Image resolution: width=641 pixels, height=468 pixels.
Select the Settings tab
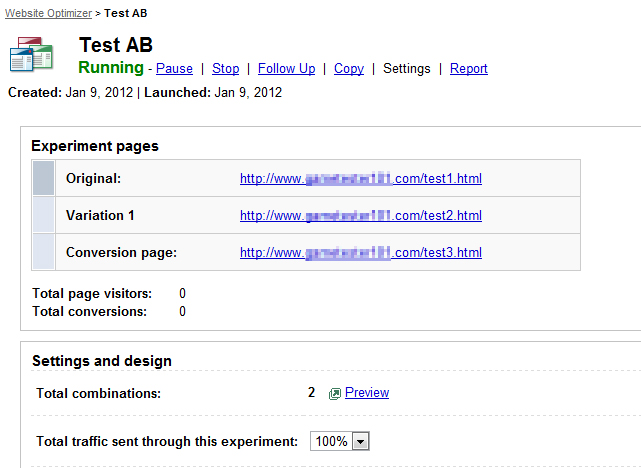point(406,69)
